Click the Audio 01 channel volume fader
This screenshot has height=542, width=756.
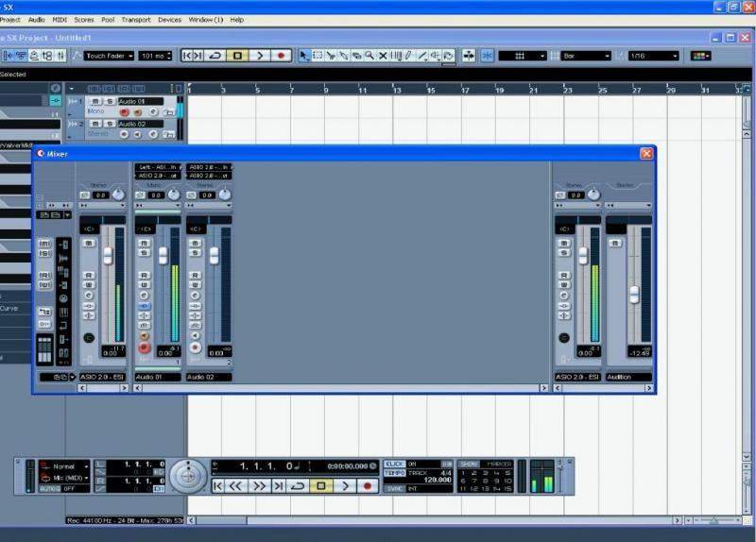point(163,255)
